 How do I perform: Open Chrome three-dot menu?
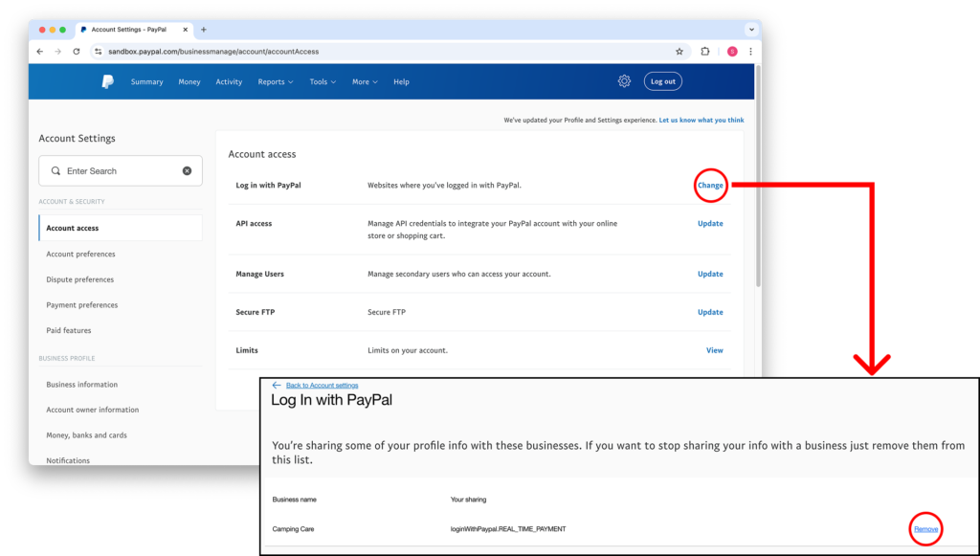[x=750, y=52]
